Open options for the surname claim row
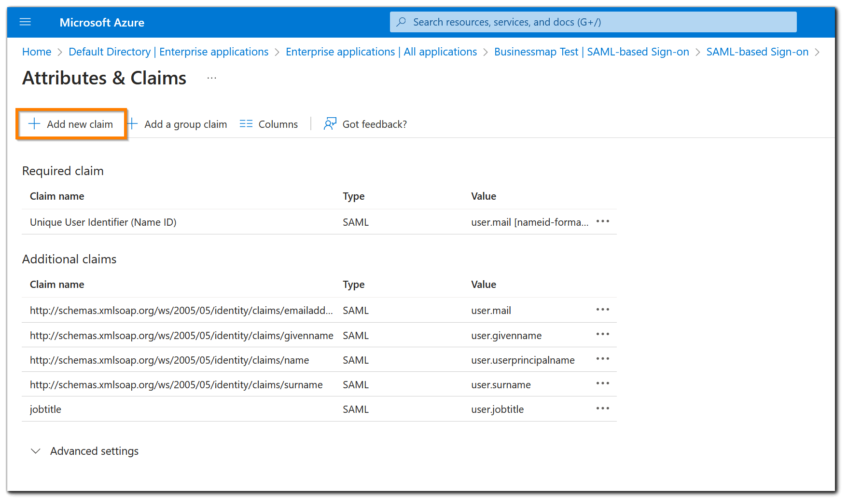 pyautogui.click(x=603, y=383)
